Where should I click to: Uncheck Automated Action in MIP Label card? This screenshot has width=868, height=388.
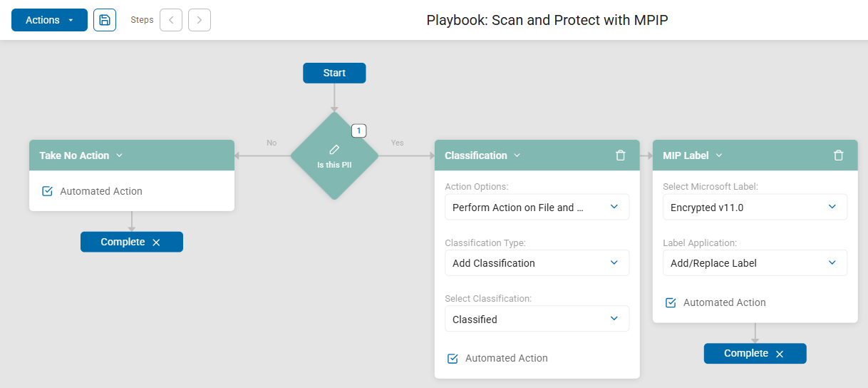click(x=671, y=302)
